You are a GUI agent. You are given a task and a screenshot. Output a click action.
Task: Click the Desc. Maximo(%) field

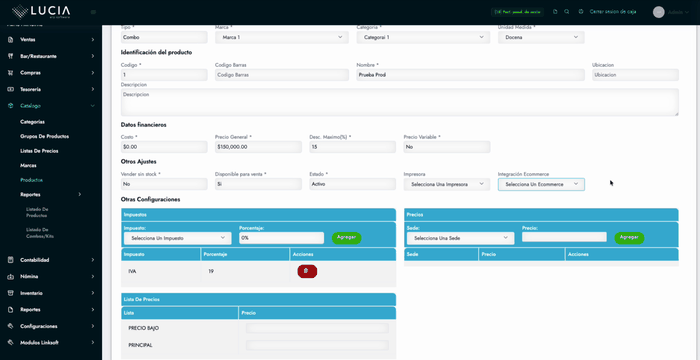tap(352, 147)
